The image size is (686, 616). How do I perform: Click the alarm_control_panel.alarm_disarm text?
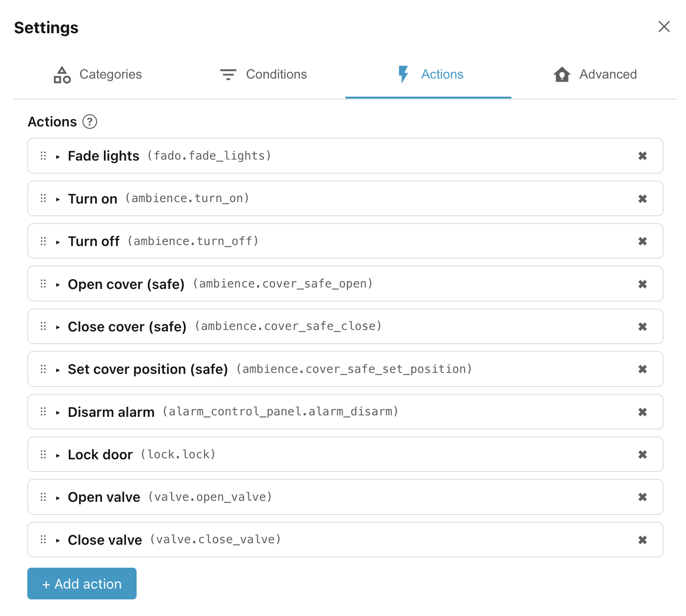[281, 411]
